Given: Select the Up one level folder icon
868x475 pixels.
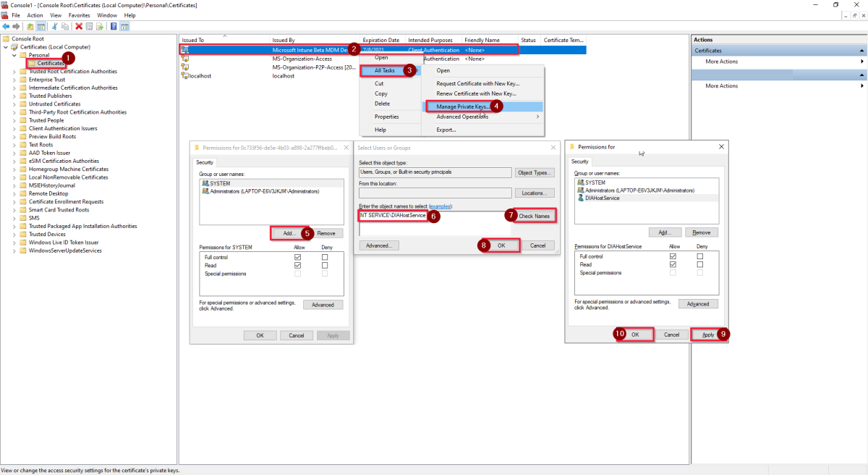Looking at the screenshot, I should pyautogui.click(x=30, y=27).
